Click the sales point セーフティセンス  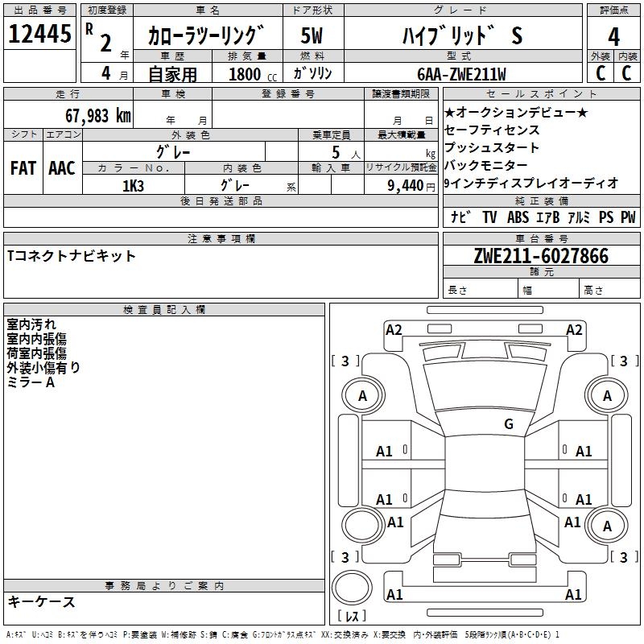[492, 130]
